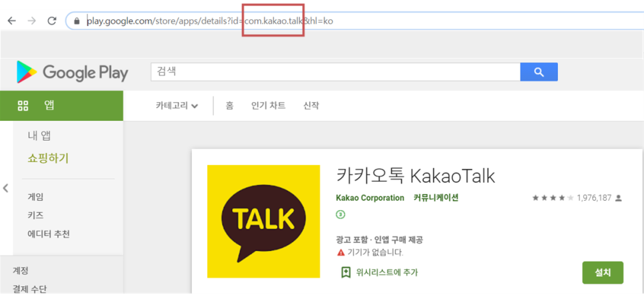Screen dimensions: 644x299
Task: Click the 검색 search input field
Action: 335,72
